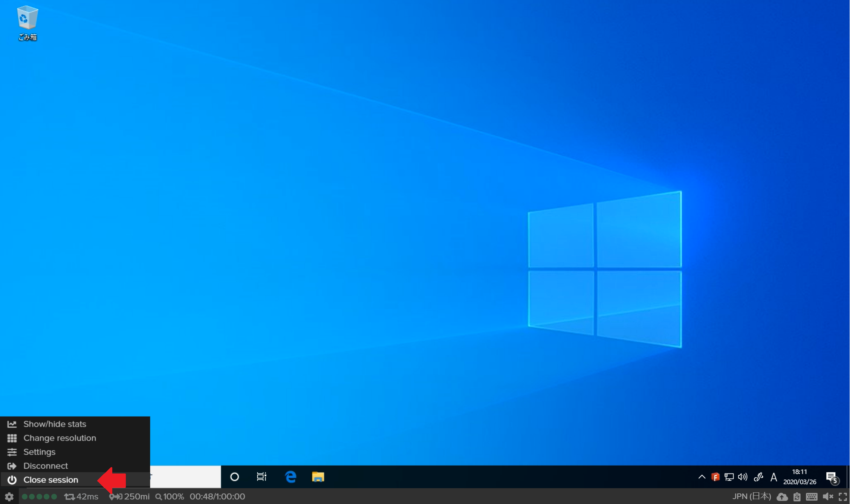The image size is (850, 504).
Task: Click Show desktop sliver at taskbar edge
Action: pos(848,477)
